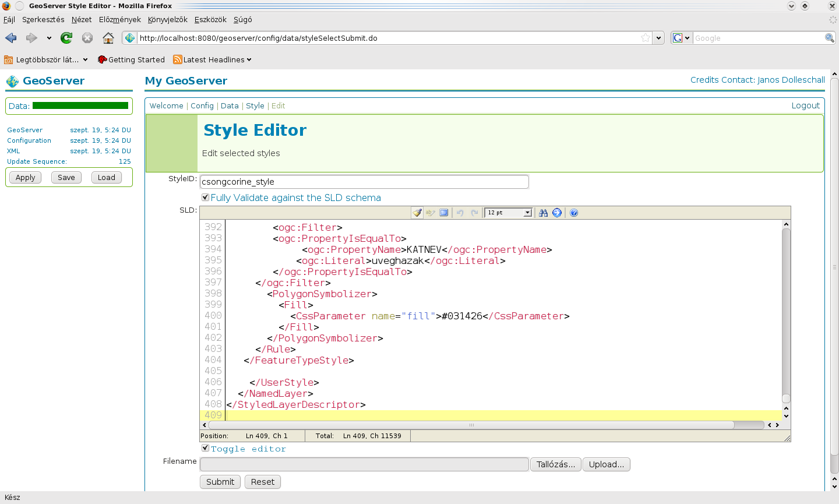This screenshot has width=839, height=504.
Task: Click the editor resize grip in status bar
Action: pos(787,438)
